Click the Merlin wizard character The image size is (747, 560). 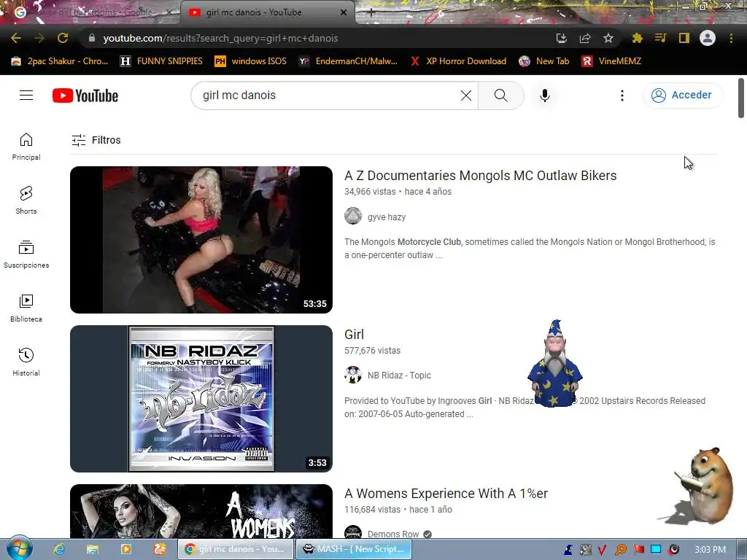pos(554,363)
